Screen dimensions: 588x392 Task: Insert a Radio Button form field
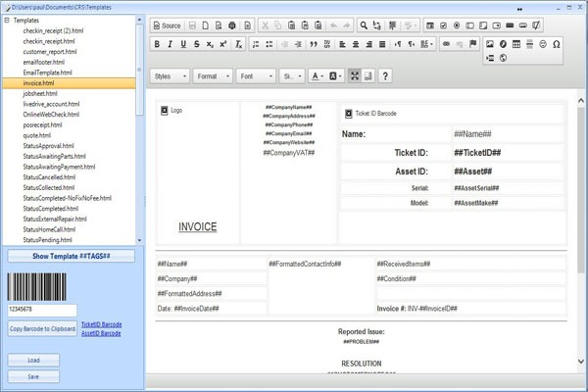(x=457, y=25)
